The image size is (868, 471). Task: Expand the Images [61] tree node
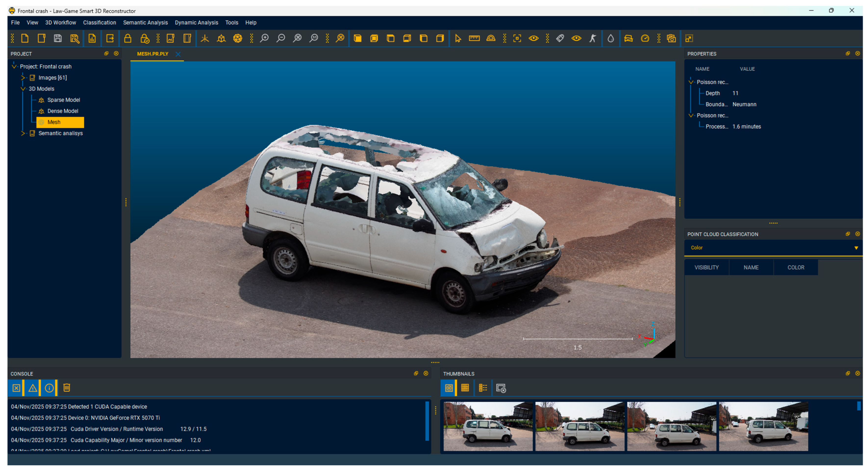(x=23, y=78)
